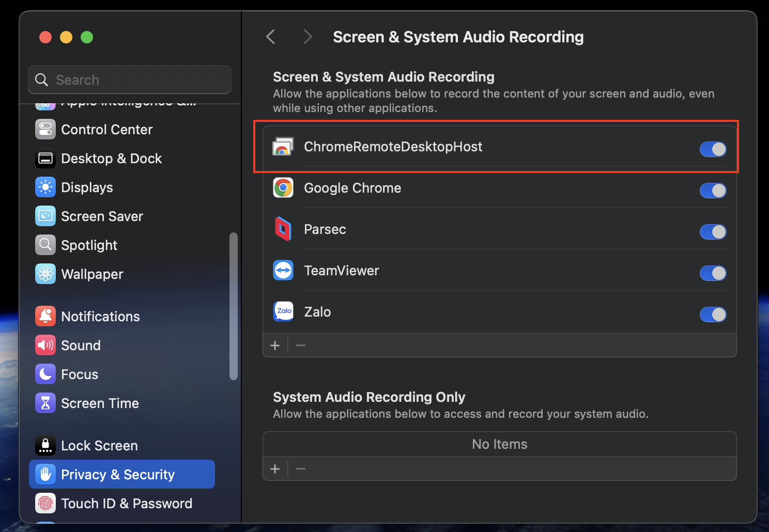Click the Google Chrome app icon

[283, 188]
